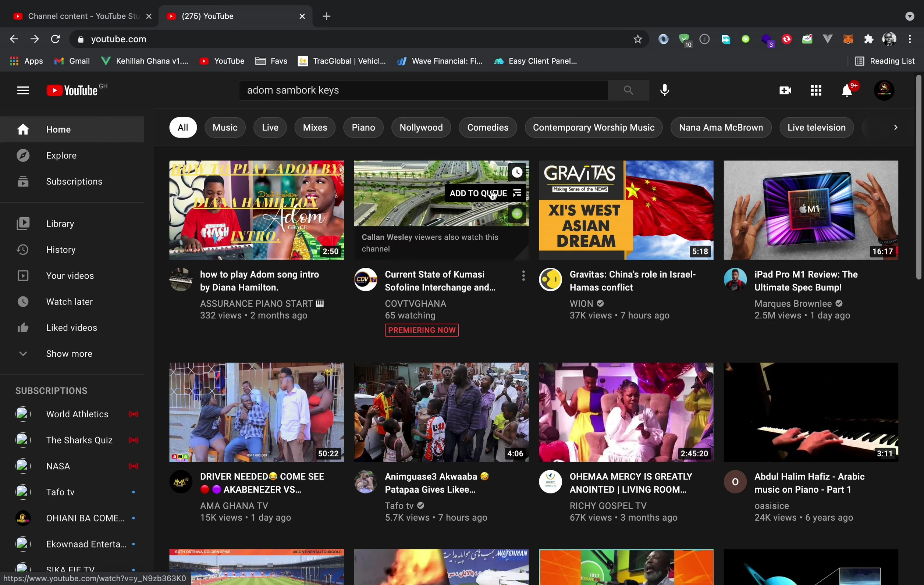
Task: Select the Music filter chip
Action: (225, 127)
